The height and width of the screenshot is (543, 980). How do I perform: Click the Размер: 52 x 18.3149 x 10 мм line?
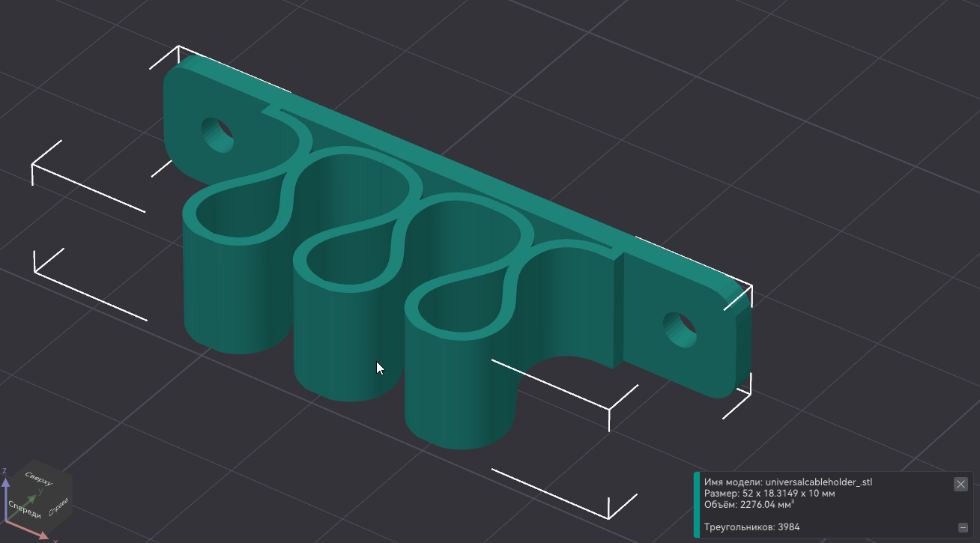click(x=769, y=494)
